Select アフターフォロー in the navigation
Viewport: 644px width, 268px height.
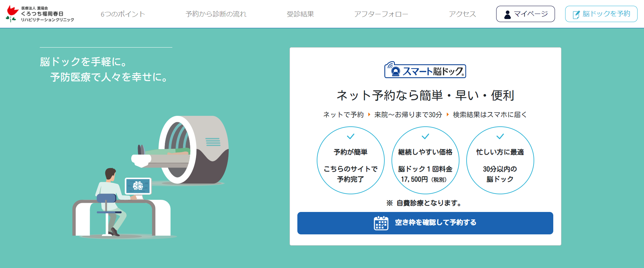pyautogui.click(x=381, y=14)
